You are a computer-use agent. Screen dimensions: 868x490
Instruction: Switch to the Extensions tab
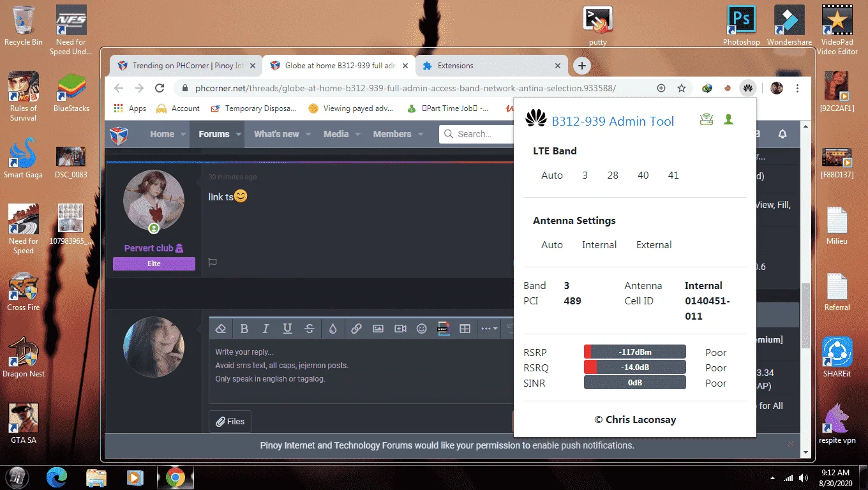click(491, 66)
